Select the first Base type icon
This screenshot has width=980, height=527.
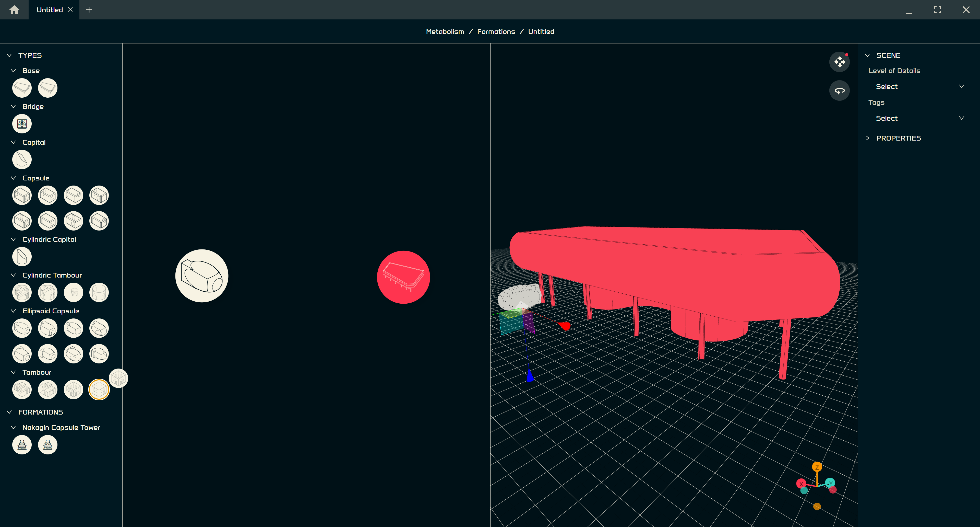click(x=22, y=88)
